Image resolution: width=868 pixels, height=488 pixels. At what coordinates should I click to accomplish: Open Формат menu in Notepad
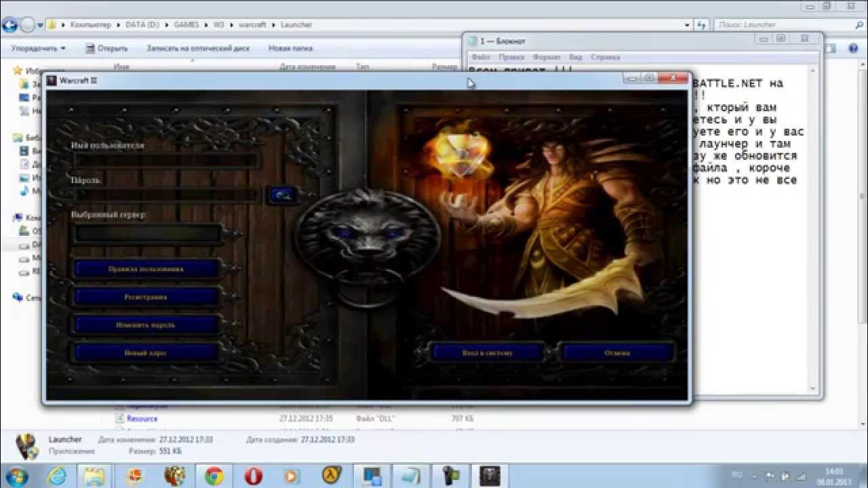coord(547,58)
